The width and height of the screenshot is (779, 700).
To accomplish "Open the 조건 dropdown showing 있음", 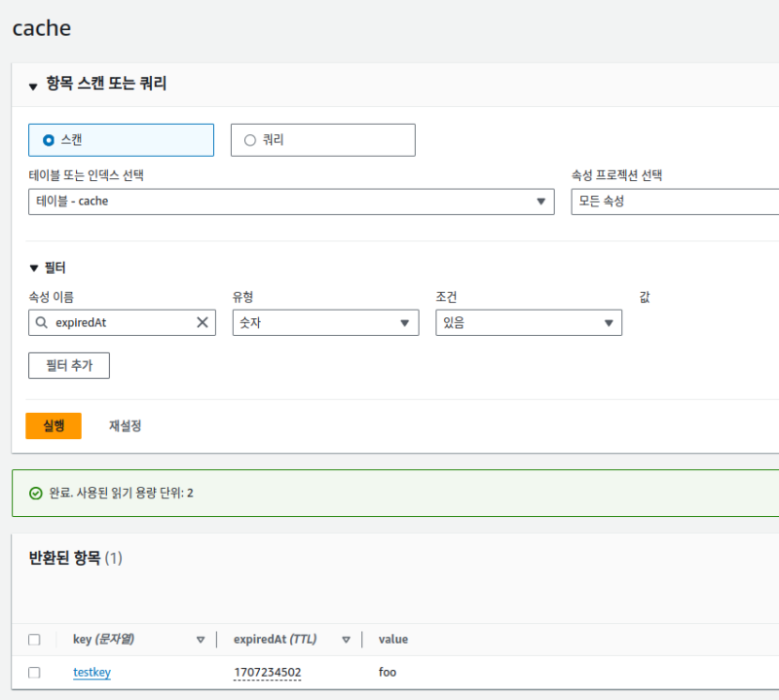I will tap(528, 322).
